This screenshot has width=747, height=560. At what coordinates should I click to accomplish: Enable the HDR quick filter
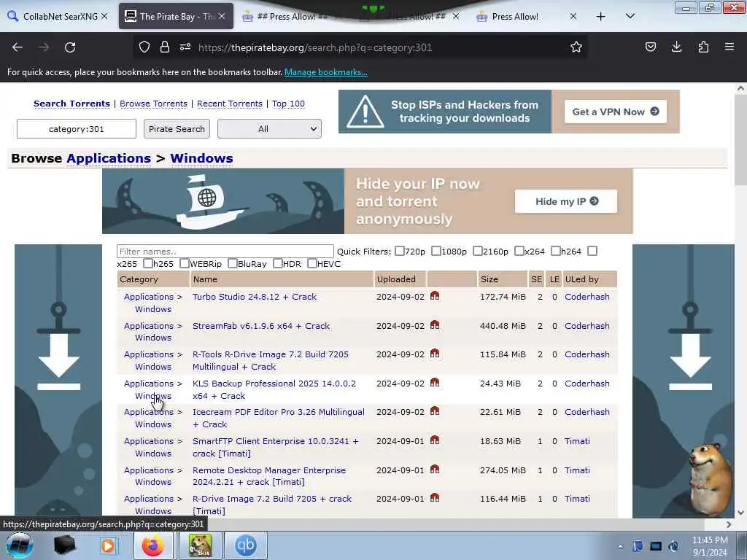(278, 263)
